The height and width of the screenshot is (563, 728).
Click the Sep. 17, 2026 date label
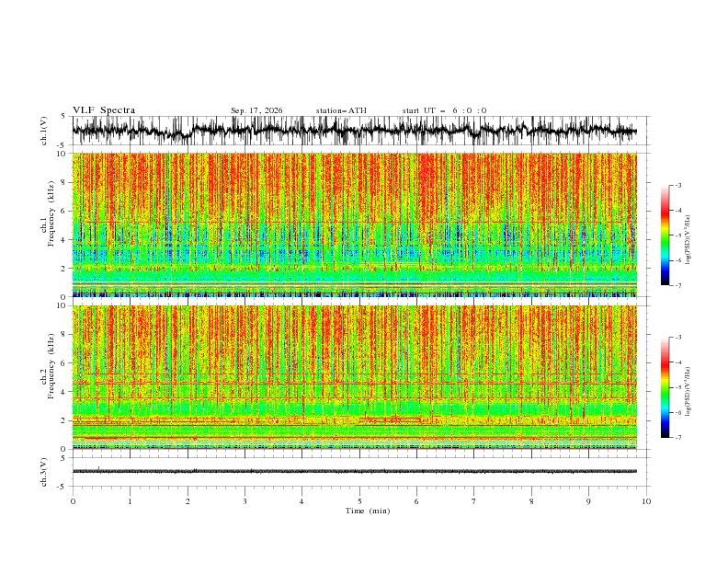[256, 110]
